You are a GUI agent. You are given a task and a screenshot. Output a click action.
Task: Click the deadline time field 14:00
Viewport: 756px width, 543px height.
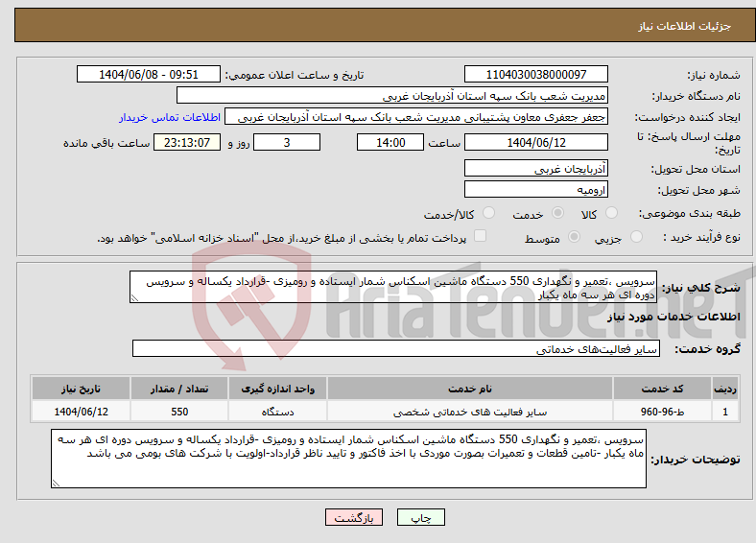pos(390,142)
